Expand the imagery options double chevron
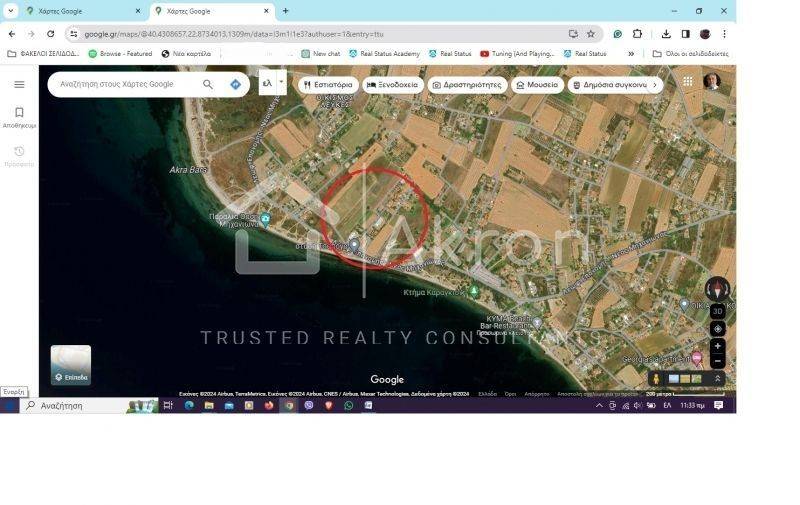This screenshot has height=505, width=800. (x=717, y=379)
